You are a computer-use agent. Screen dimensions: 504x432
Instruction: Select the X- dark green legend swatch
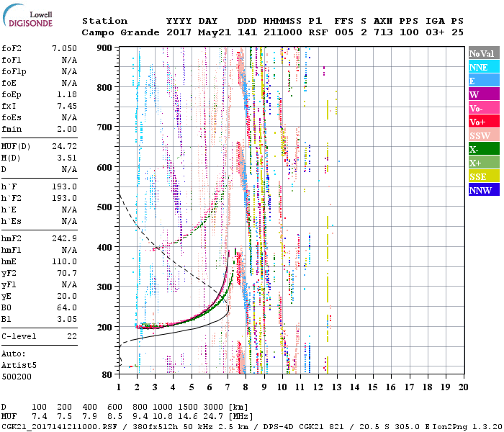click(x=484, y=149)
